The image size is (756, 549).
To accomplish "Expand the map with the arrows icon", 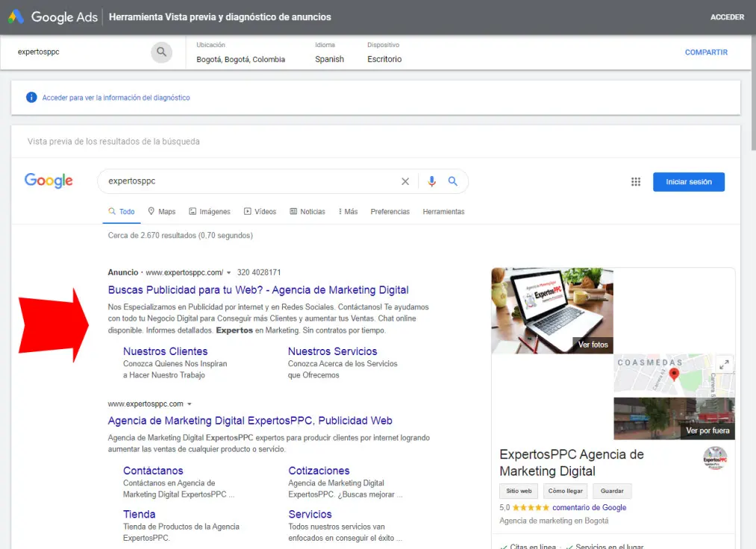I will point(724,365).
